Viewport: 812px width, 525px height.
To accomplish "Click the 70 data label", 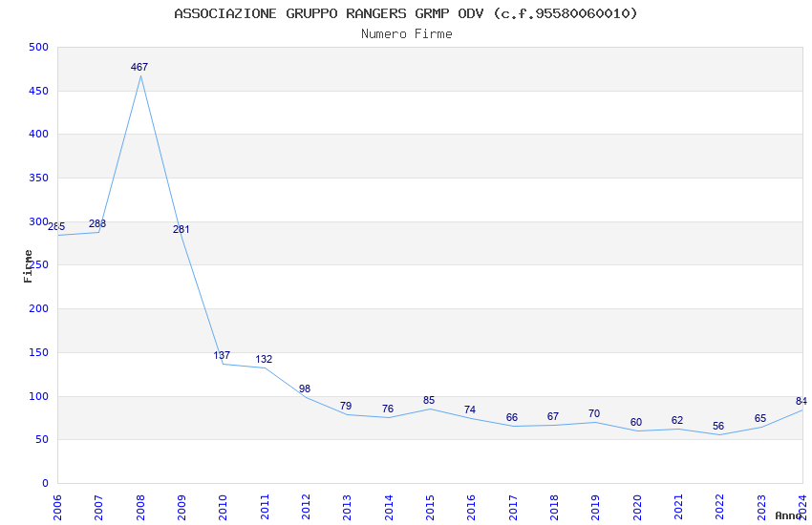I will tap(594, 413).
